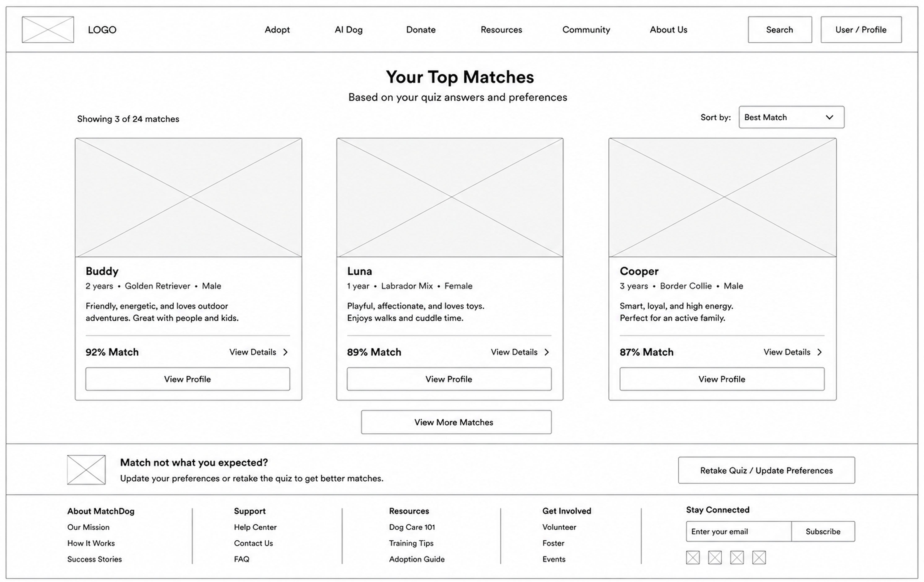Open Our Mission footer link
The width and height of the screenshot is (924, 582).
point(88,527)
